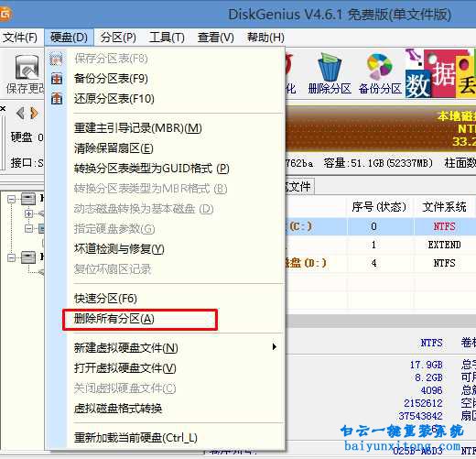Click the disk partition map bar
Viewport: 476px width, 459px height.
pos(381,128)
